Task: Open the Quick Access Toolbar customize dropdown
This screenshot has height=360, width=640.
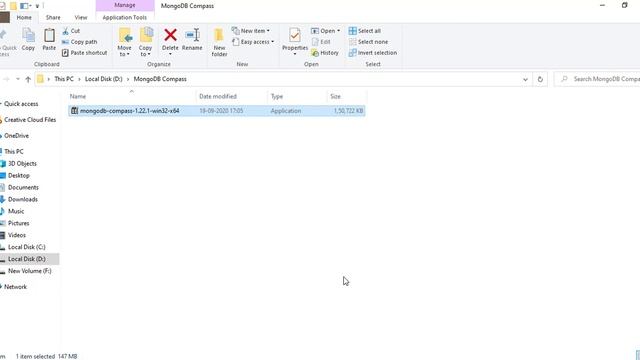Action: tap(37, 6)
